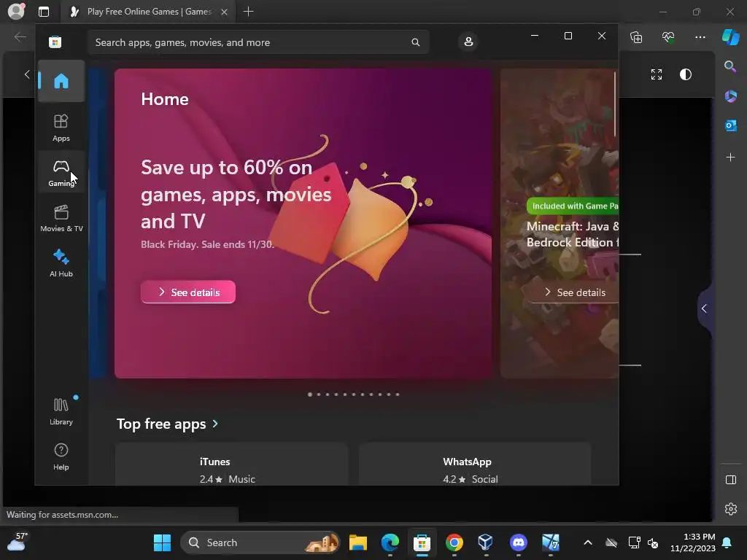This screenshot has height=560, width=747.
Task: Open VirtualBox from taskbar
Action: click(x=485, y=542)
